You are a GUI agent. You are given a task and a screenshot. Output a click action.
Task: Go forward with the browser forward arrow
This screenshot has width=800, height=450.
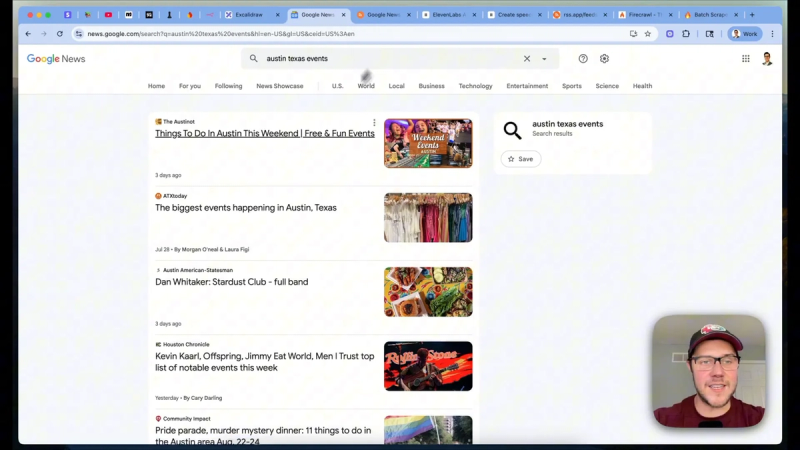coord(44,34)
